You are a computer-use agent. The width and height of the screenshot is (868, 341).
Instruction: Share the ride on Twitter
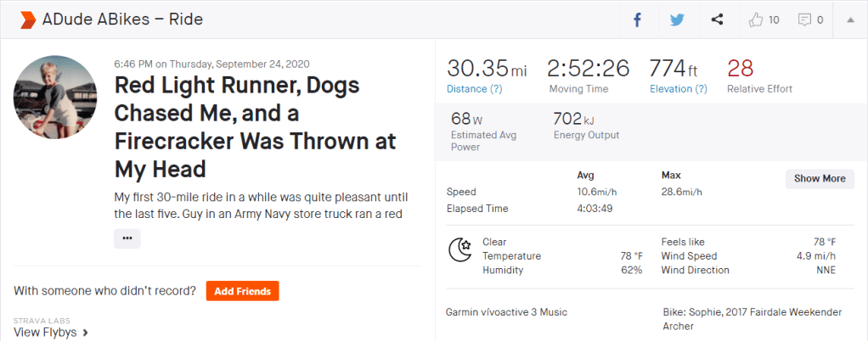pos(677,20)
